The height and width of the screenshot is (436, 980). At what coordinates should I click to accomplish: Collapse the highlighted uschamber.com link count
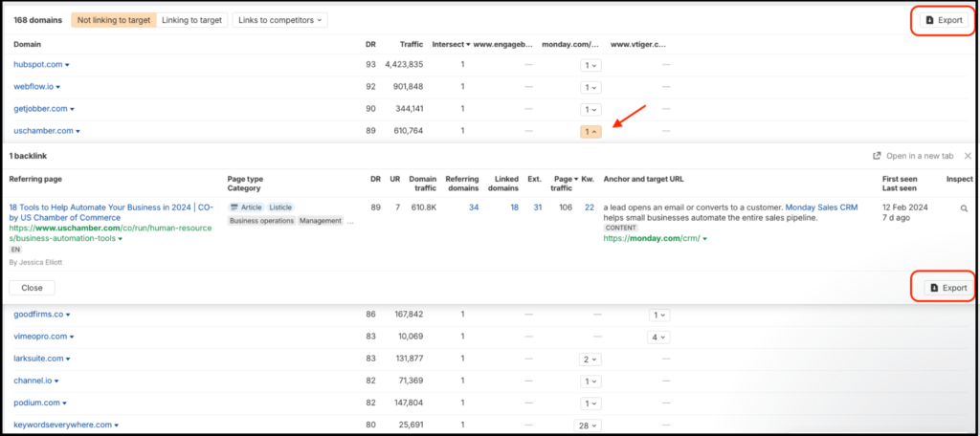(x=590, y=132)
